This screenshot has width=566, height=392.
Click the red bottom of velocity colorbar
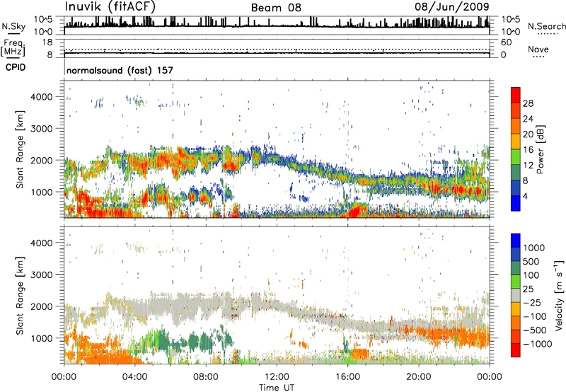point(516,350)
